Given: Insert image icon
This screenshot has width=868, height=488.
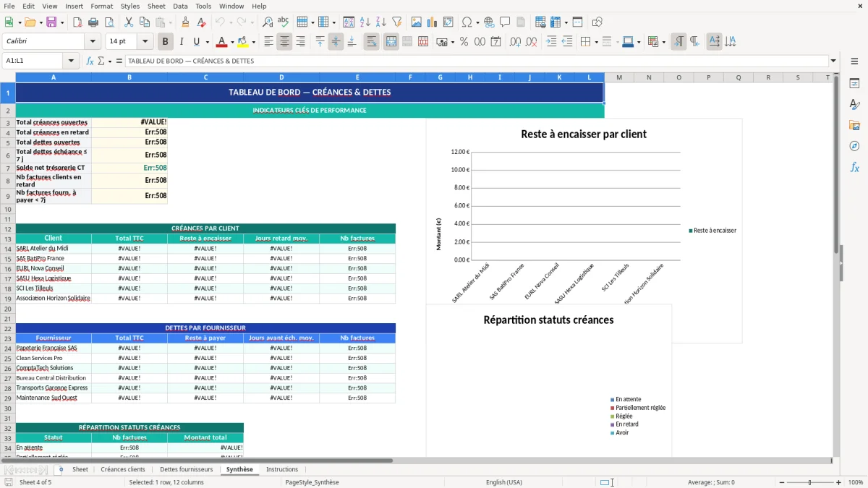Looking at the screenshot, I should (417, 22).
